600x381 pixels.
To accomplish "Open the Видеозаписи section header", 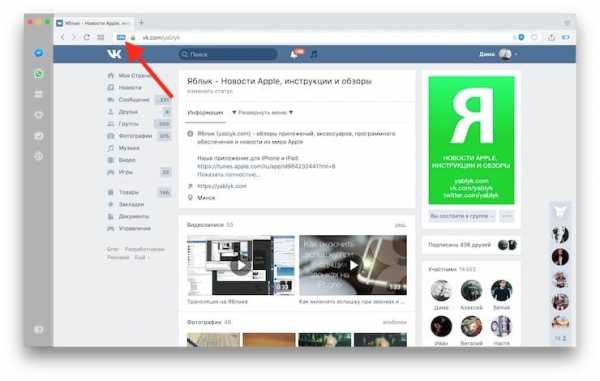I will pyautogui.click(x=210, y=225).
